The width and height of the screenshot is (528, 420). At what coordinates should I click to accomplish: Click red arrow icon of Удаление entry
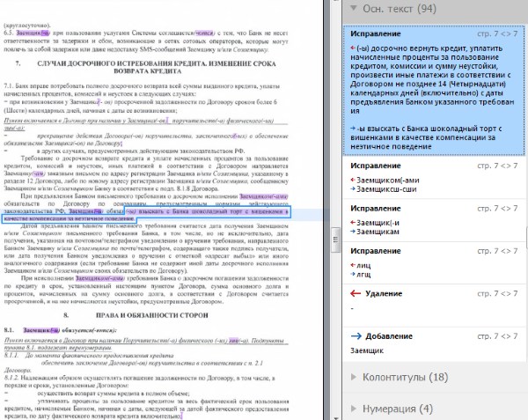[x=356, y=294]
